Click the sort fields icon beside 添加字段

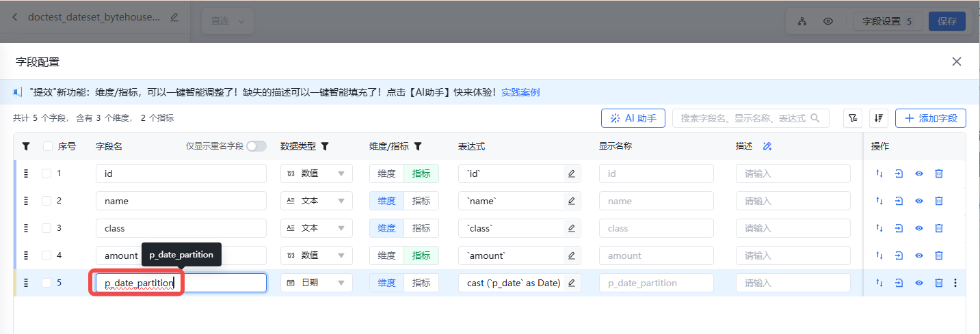click(x=879, y=118)
